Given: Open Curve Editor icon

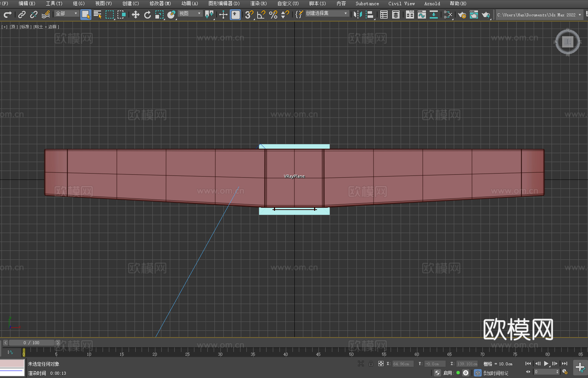Looking at the screenshot, I should point(422,14).
